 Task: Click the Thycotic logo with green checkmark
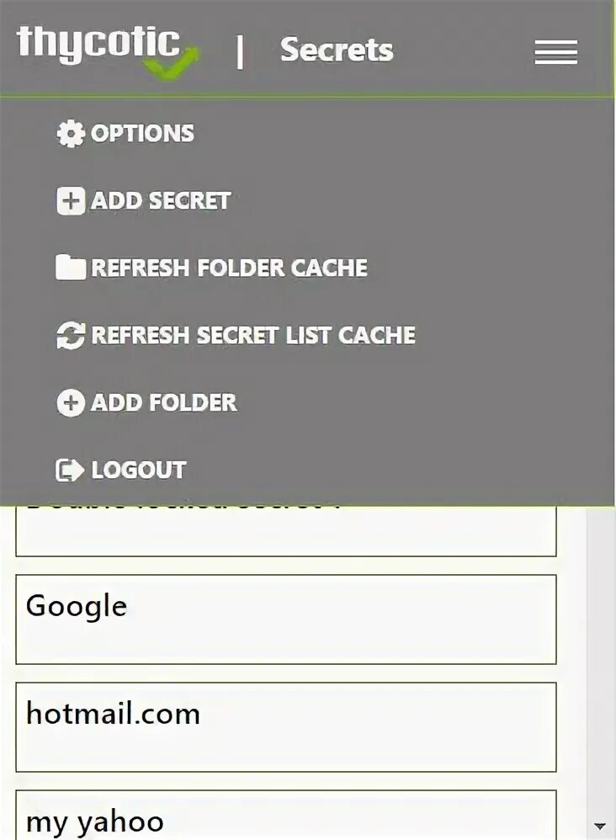(109, 51)
